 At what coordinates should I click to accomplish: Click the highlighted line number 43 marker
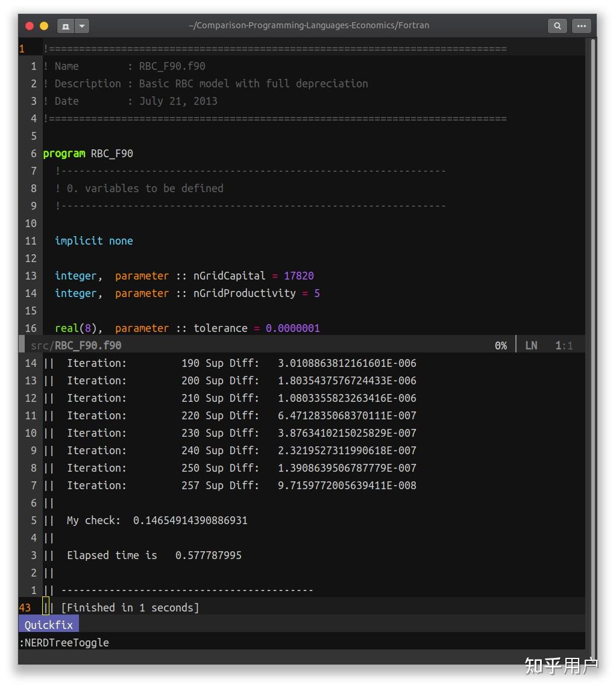tap(25, 607)
